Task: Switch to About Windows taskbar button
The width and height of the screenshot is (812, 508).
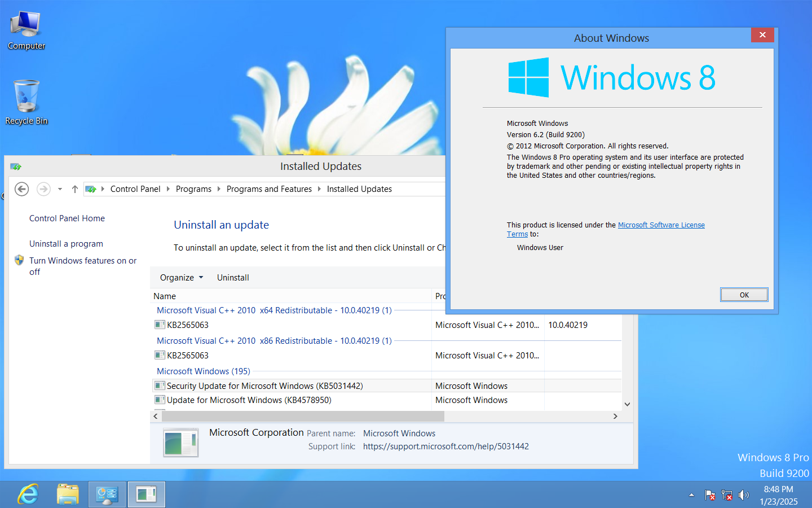Action: click(147, 494)
